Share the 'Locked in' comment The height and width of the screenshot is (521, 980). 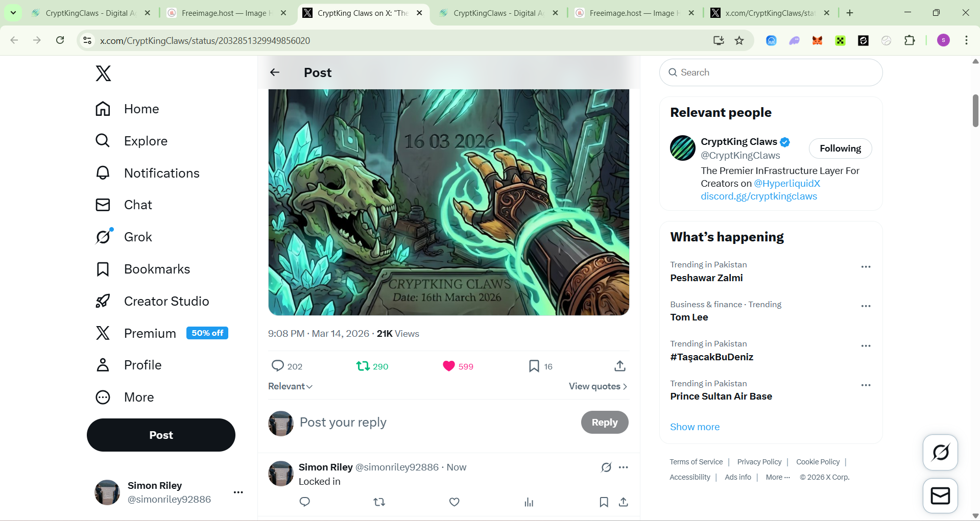[623, 502]
